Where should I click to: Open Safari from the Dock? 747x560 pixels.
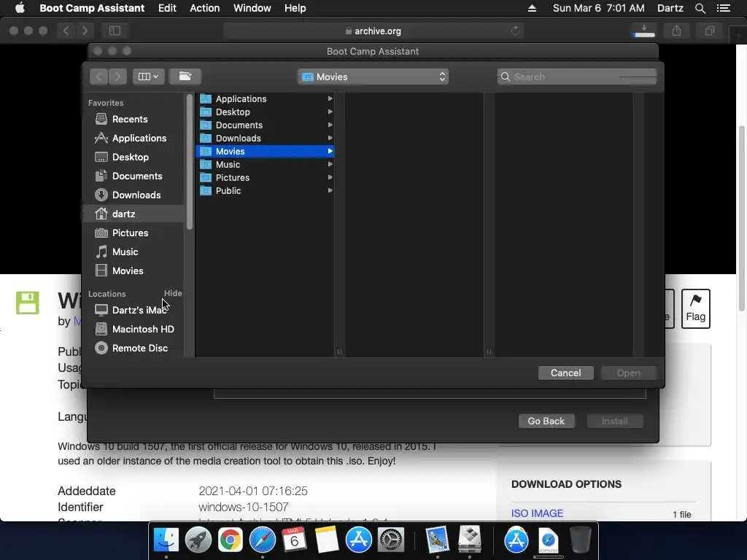click(x=263, y=540)
